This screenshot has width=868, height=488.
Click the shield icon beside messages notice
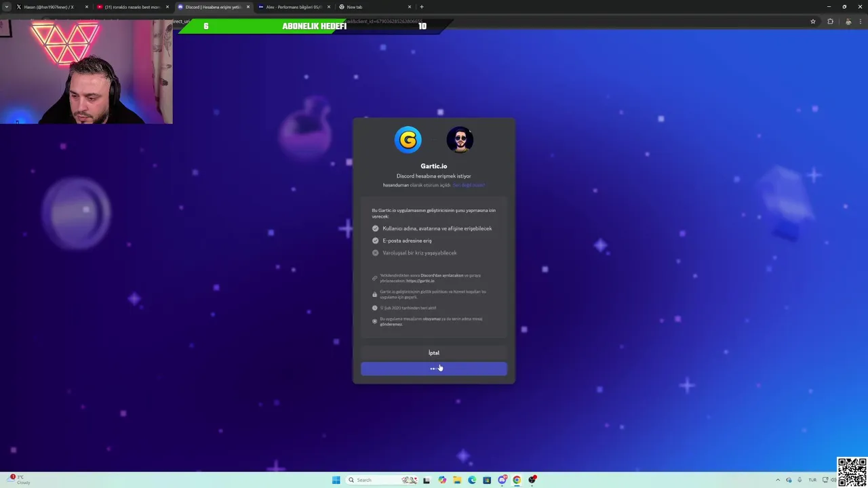[x=374, y=321]
